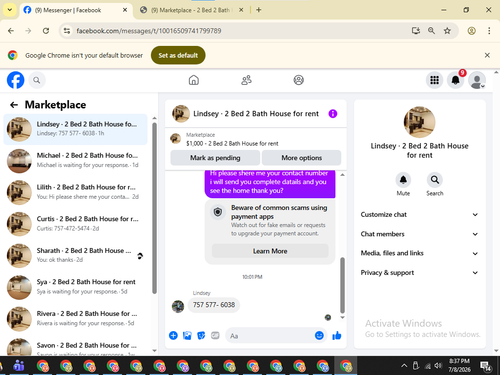Open Microsoft Teams in the taskbar

click(19, 366)
